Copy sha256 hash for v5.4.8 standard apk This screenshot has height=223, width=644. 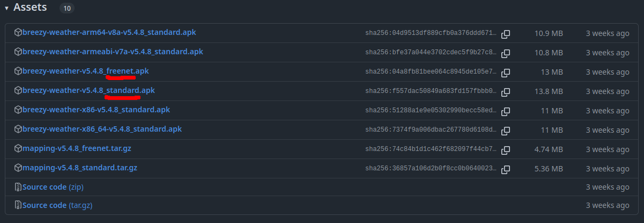coord(506,92)
